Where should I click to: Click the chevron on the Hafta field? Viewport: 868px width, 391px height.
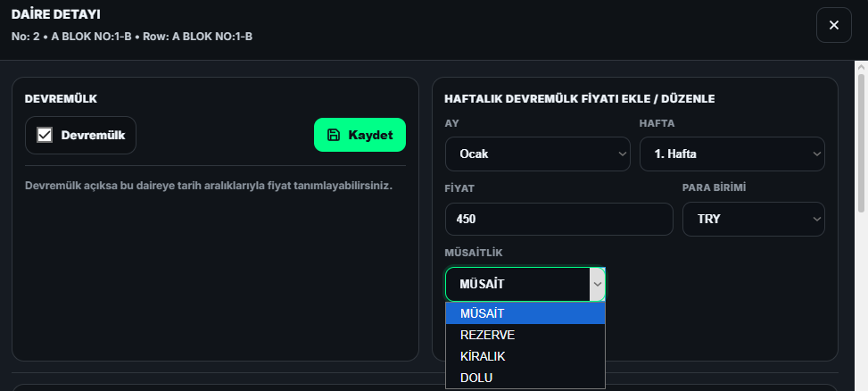(816, 154)
